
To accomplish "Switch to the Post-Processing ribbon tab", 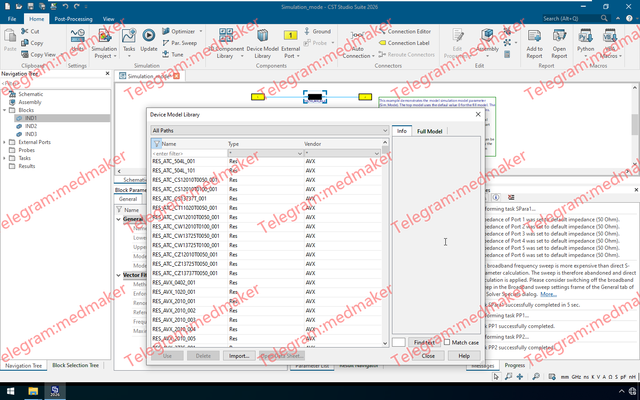I will click(x=73, y=19).
